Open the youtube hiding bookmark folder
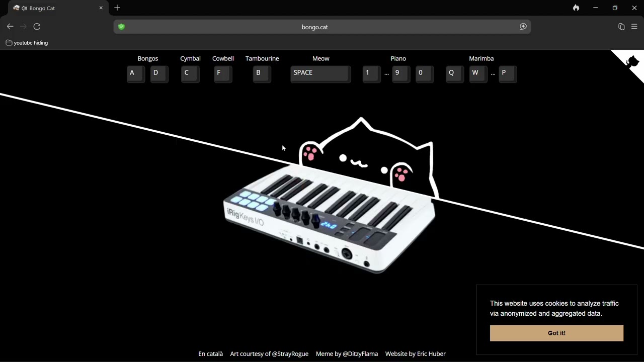This screenshot has height=362, width=644. coord(27,43)
